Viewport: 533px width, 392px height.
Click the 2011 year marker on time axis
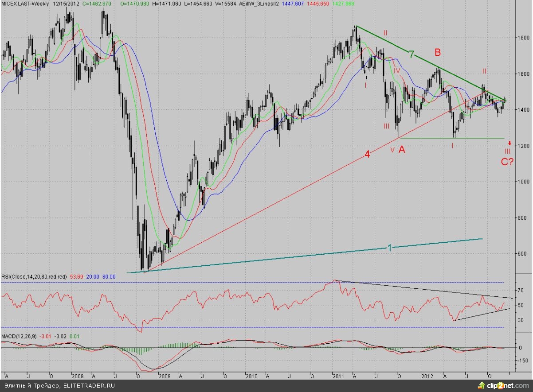(339, 376)
